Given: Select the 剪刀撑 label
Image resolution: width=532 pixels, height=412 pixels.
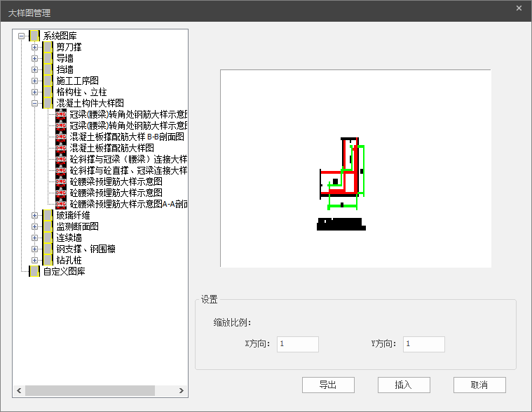Looking at the screenshot, I should pos(69,47).
